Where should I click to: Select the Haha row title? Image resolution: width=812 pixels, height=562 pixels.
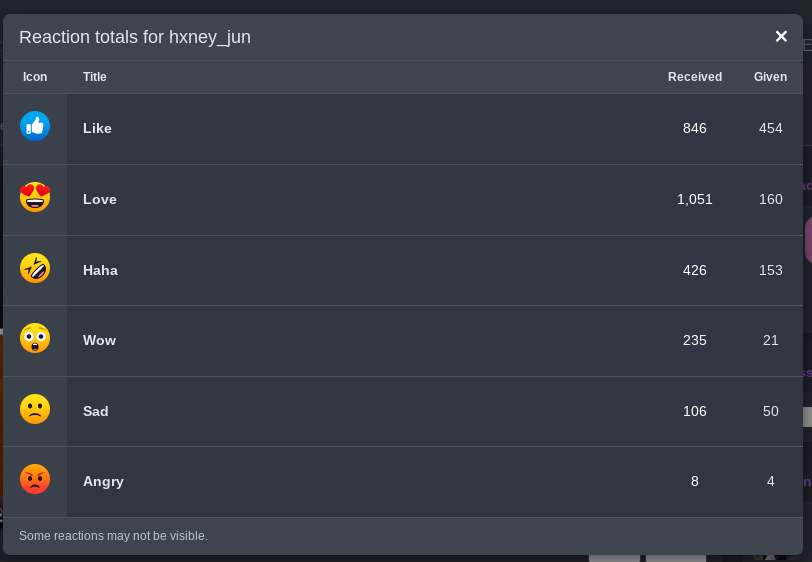[100, 270]
